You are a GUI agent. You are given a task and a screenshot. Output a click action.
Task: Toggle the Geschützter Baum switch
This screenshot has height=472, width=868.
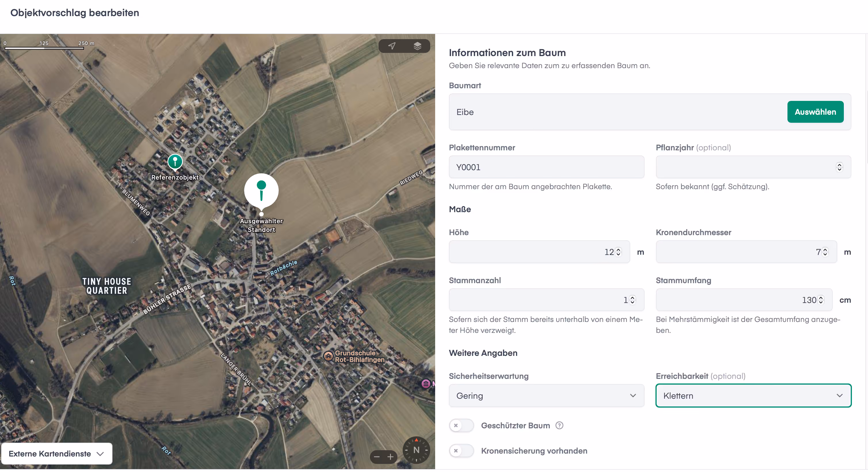coord(461,425)
